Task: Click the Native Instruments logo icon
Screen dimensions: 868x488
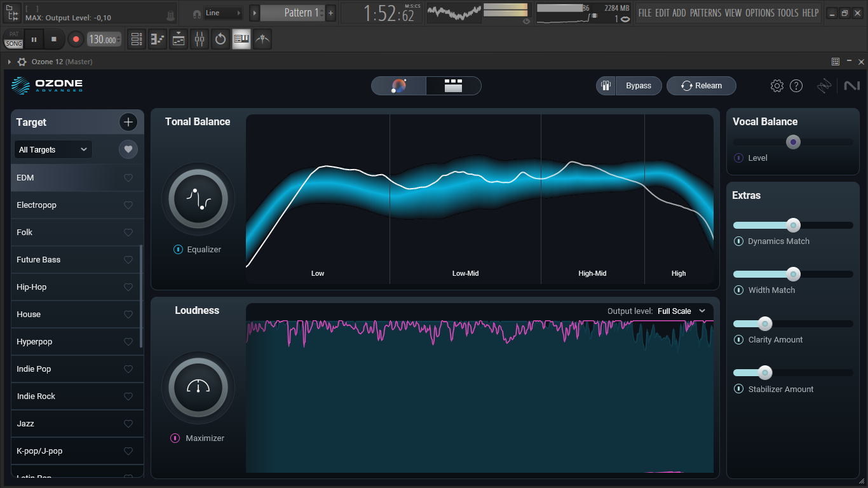Action: [x=851, y=86]
